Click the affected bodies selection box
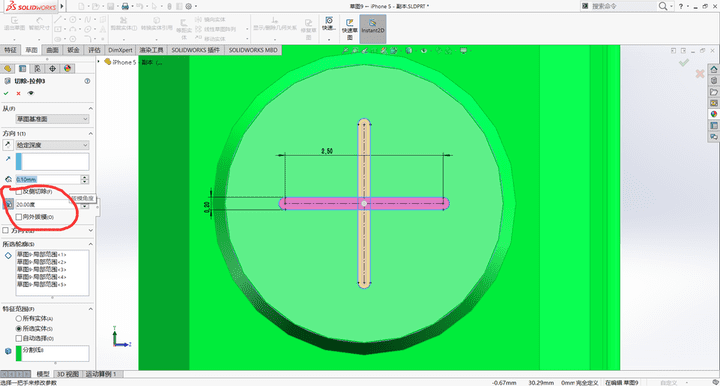 pos(52,353)
